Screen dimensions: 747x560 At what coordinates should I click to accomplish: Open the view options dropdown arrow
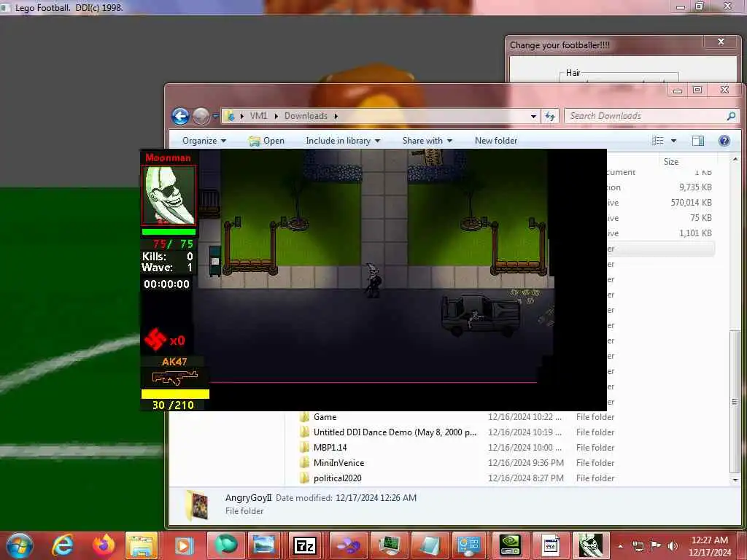pyautogui.click(x=673, y=141)
